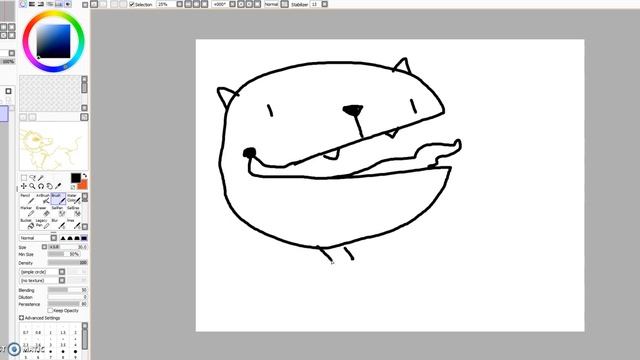Swap foreground and background colors
Viewport: 640px width, 360px height.
click(x=85, y=176)
